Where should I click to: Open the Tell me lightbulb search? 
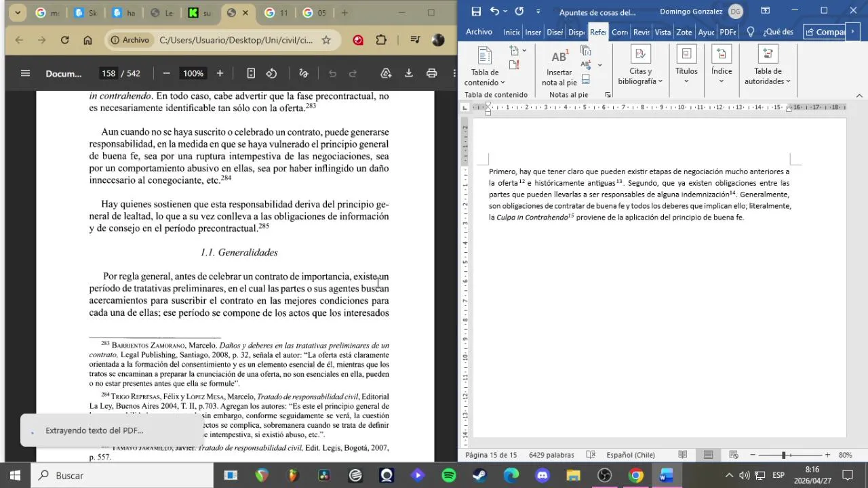coord(751,32)
